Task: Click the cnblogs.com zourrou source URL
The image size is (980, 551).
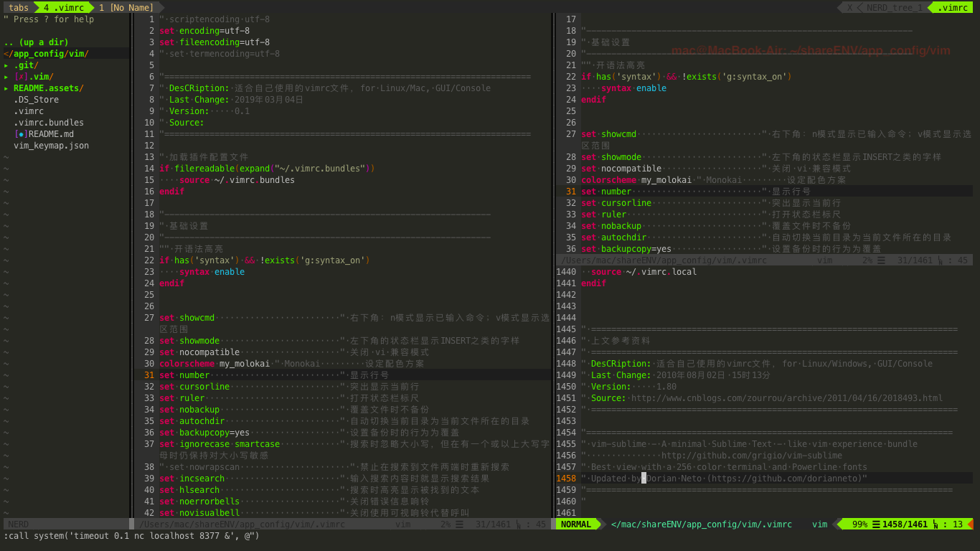Action: (x=787, y=398)
